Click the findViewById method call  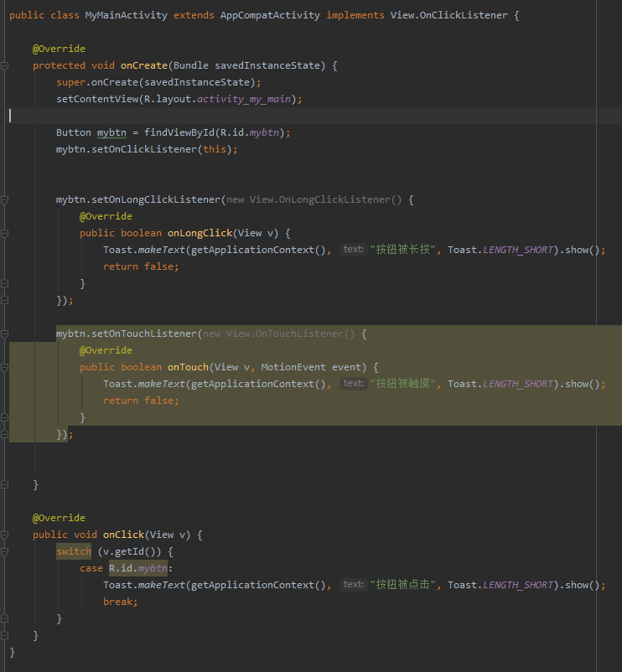[179, 132]
